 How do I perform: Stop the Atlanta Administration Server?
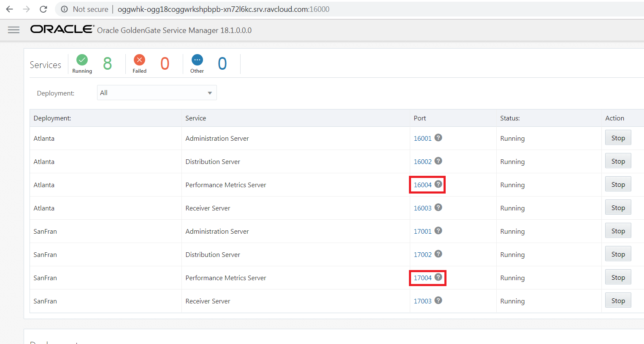618,138
